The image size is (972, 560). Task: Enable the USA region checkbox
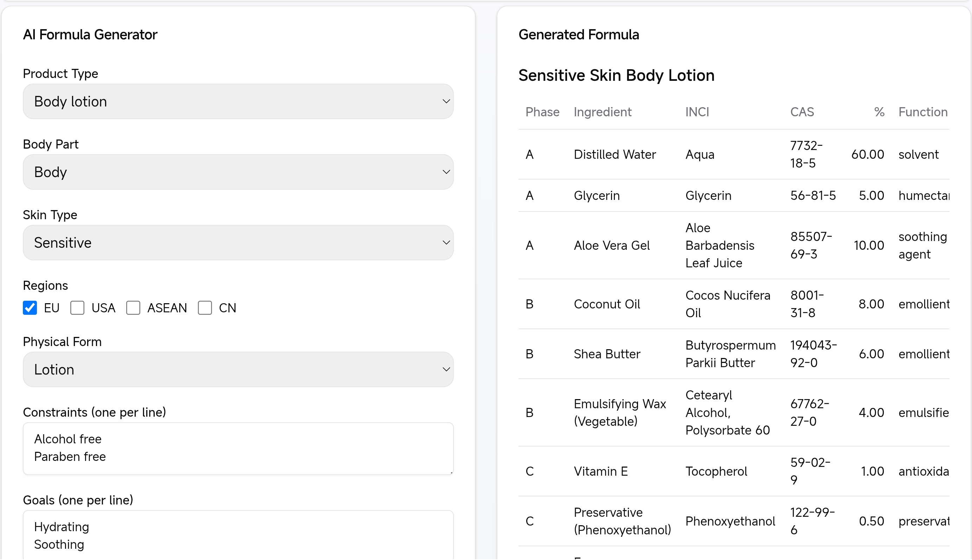click(77, 308)
